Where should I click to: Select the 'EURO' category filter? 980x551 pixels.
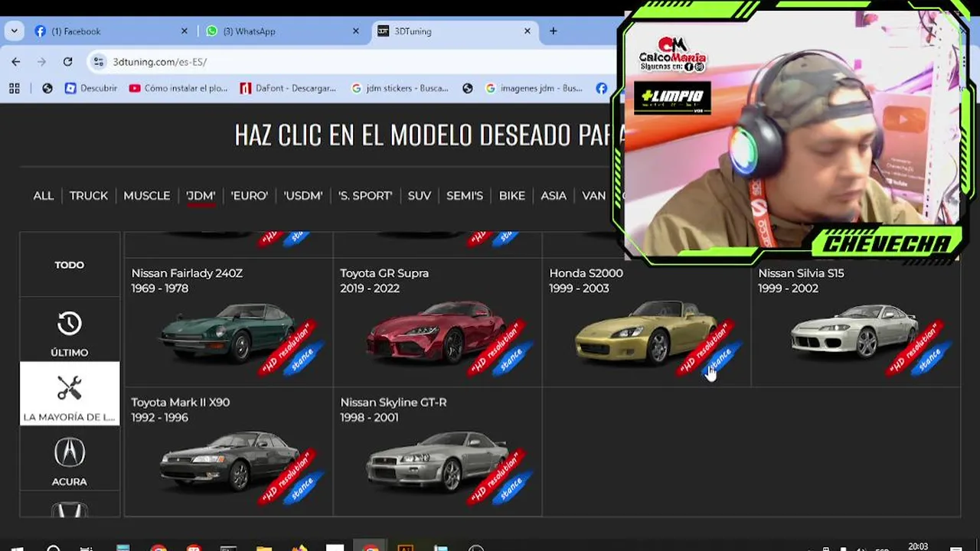(250, 196)
